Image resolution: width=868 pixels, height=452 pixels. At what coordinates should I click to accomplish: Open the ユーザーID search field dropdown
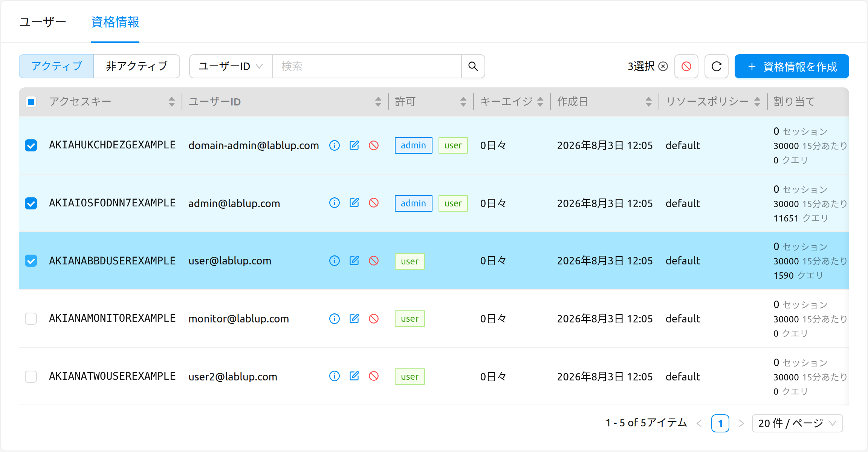click(231, 66)
